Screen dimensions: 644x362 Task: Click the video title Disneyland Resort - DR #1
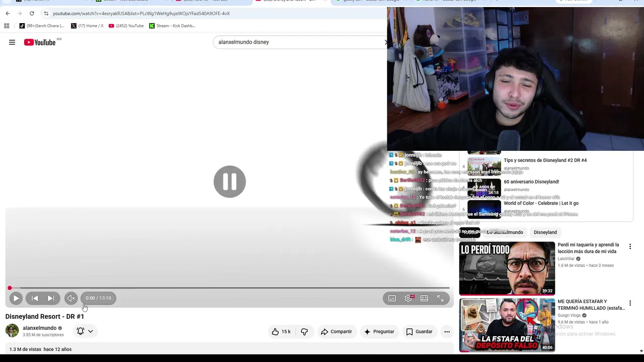pyautogui.click(x=45, y=316)
